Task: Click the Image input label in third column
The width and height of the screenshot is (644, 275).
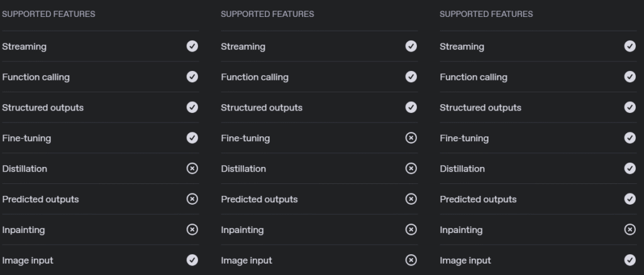Action: click(465, 261)
